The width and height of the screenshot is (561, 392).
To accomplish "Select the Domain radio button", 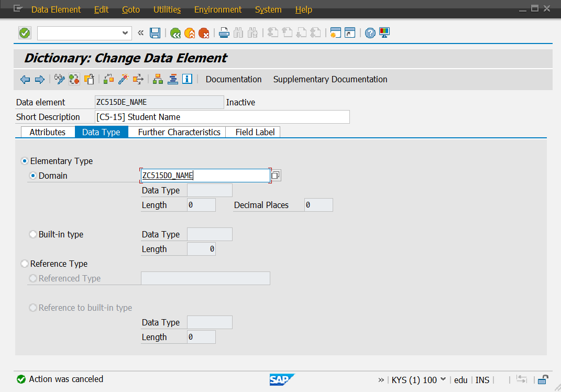I will (x=33, y=176).
